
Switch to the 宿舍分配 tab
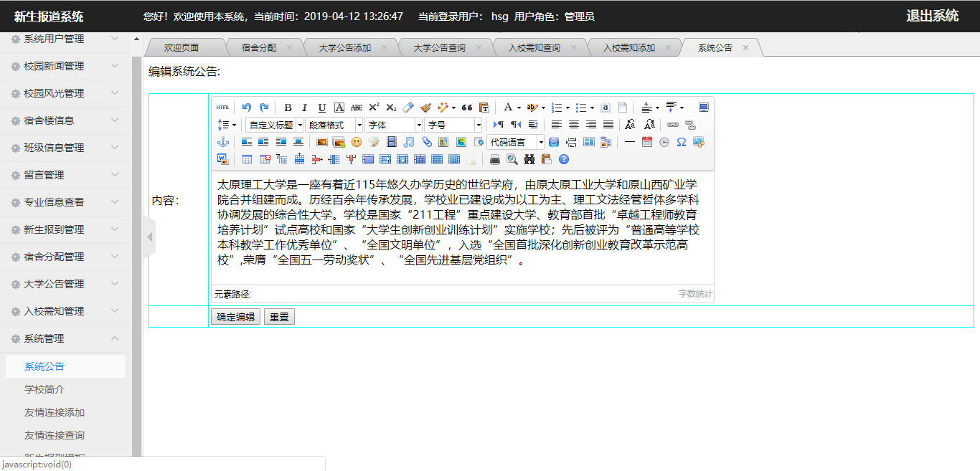pos(259,48)
